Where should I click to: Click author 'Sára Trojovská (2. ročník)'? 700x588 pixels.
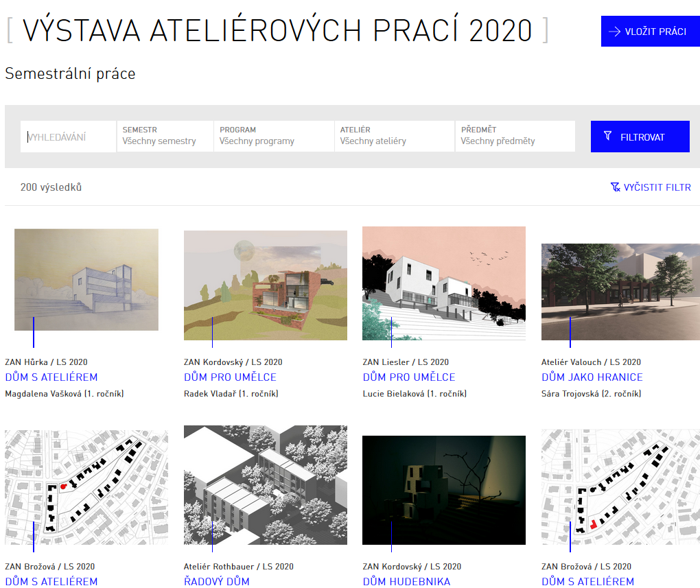(592, 394)
